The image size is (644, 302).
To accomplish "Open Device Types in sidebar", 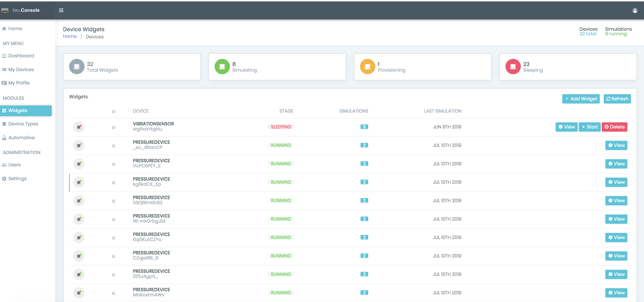I will click(23, 124).
